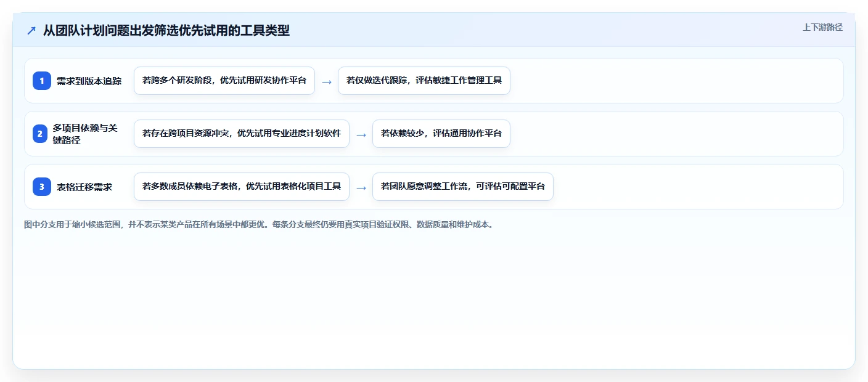Screen dimensions: 868x382
Task: Click the arrow after 优先试用专业进度计划软件
Action: coord(361,134)
